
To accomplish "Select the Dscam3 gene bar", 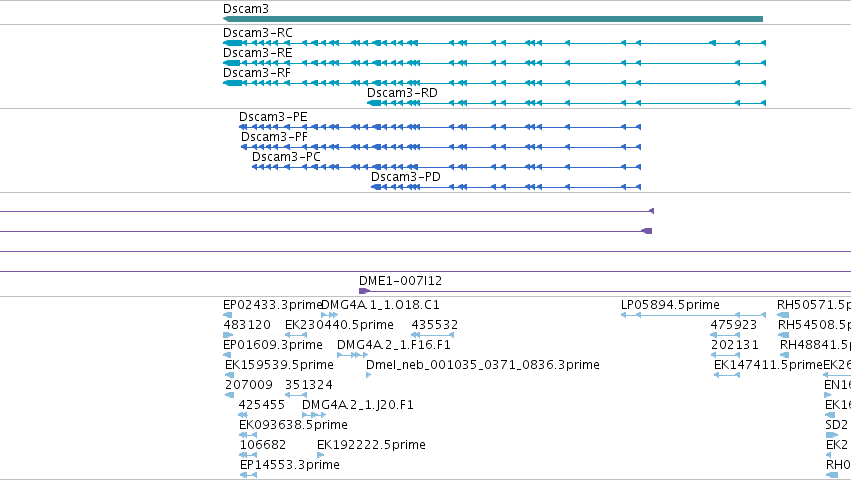I will pos(493,19).
